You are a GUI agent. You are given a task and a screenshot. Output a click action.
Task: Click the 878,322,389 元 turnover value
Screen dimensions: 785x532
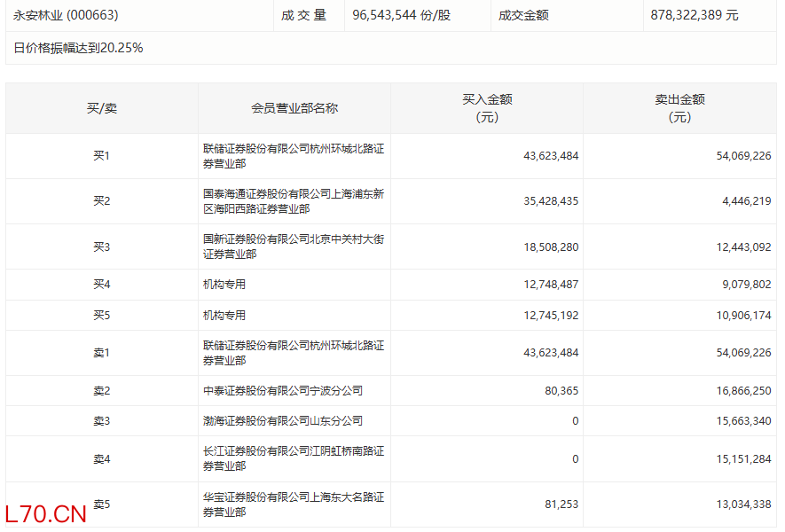click(x=694, y=15)
